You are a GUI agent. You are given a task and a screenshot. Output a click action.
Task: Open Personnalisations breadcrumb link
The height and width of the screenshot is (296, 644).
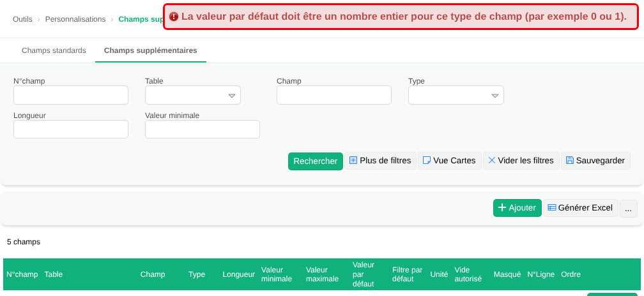pyautogui.click(x=75, y=19)
